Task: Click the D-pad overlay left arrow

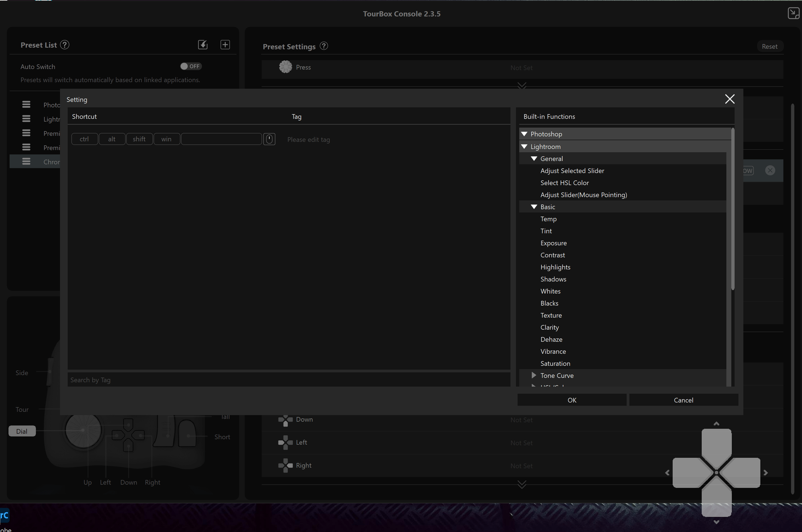Action: (667, 473)
